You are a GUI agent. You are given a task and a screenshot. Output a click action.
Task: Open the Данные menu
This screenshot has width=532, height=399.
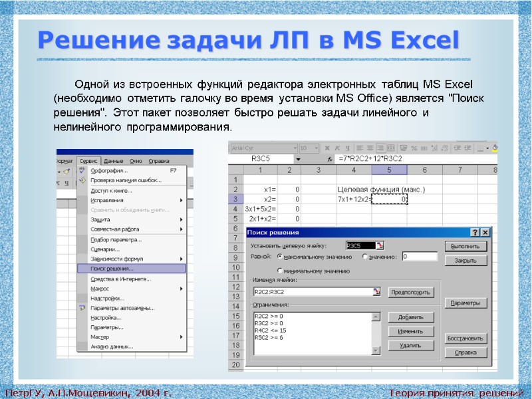point(113,161)
